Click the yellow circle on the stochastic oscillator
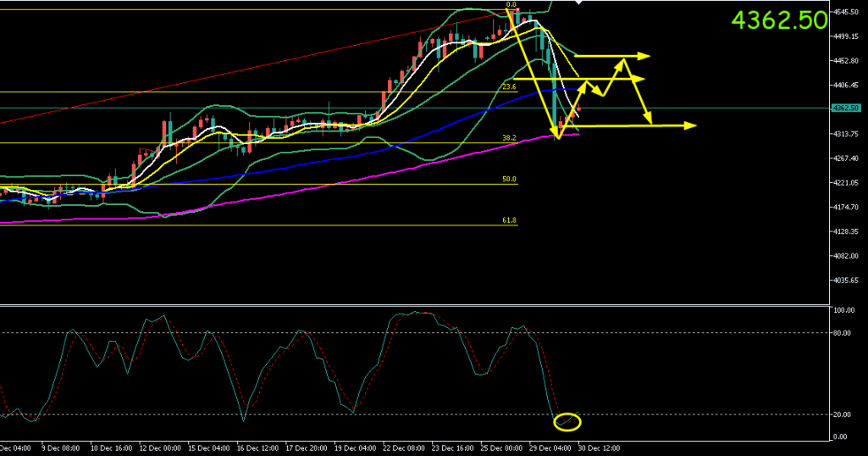 [567, 420]
